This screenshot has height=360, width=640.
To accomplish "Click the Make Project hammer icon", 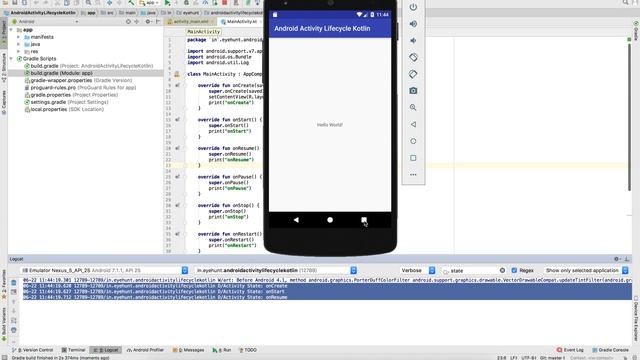I will pos(131,2).
